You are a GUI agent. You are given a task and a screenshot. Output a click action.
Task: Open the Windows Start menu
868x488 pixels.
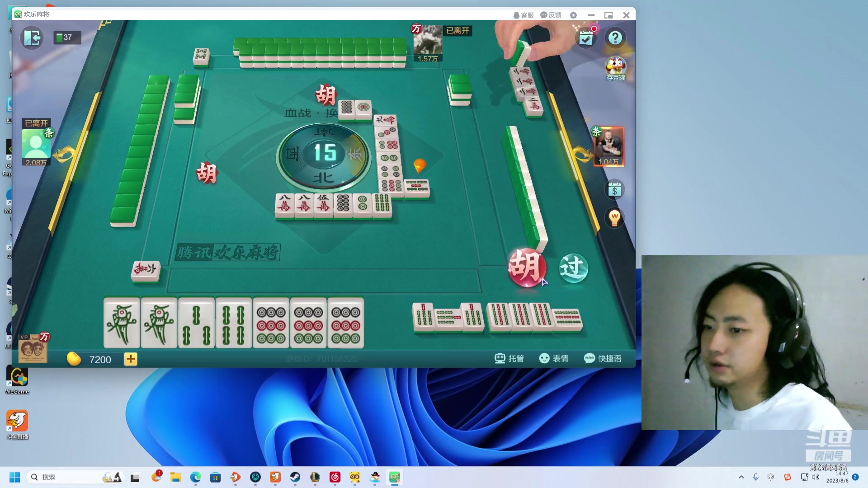[x=14, y=477]
